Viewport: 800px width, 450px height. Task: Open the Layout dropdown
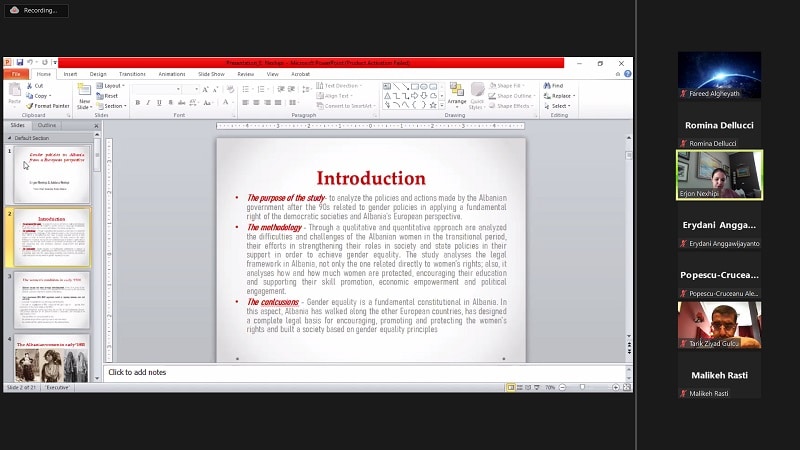(112, 86)
